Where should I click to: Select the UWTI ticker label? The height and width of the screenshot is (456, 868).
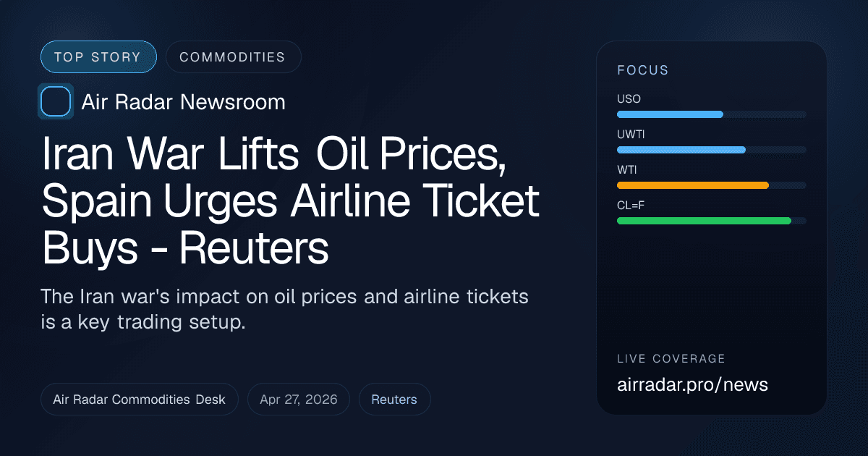(631, 135)
